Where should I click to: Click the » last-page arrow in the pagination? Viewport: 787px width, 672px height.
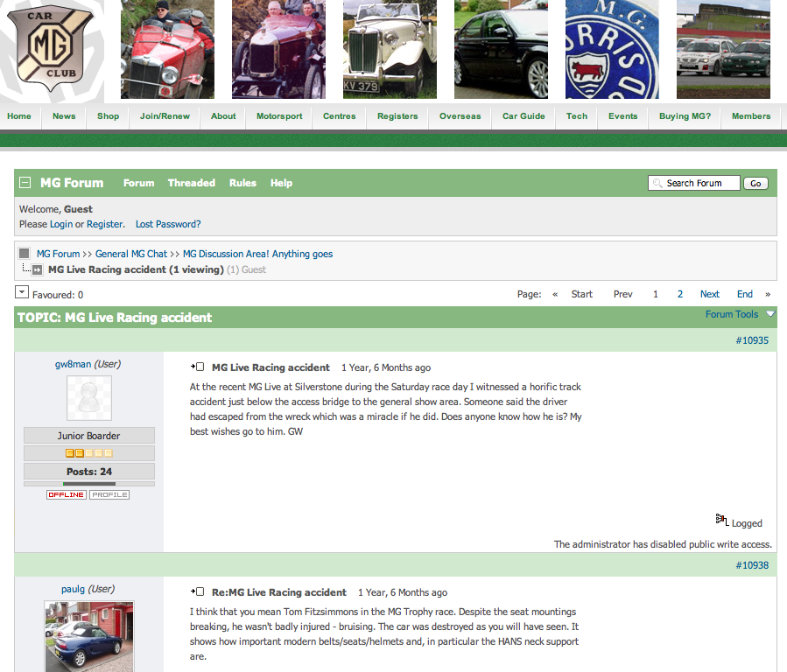point(768,294)
